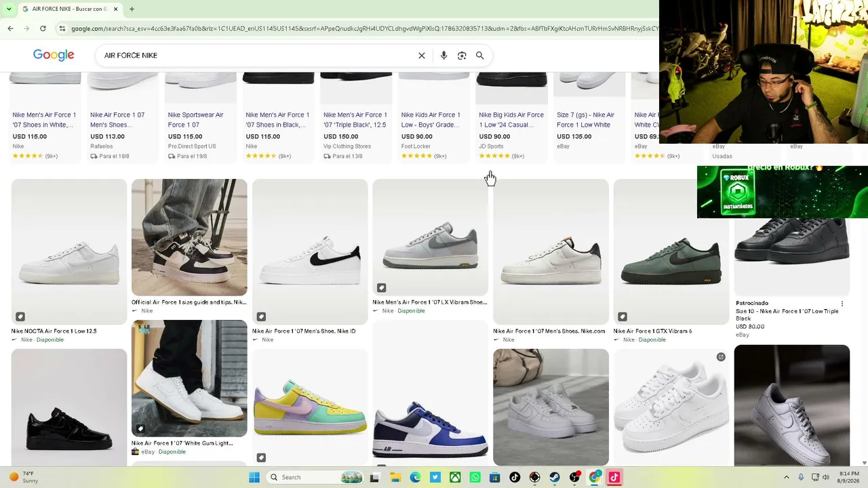
Task: Open the tab search dropdown
Action: (9, 9)
